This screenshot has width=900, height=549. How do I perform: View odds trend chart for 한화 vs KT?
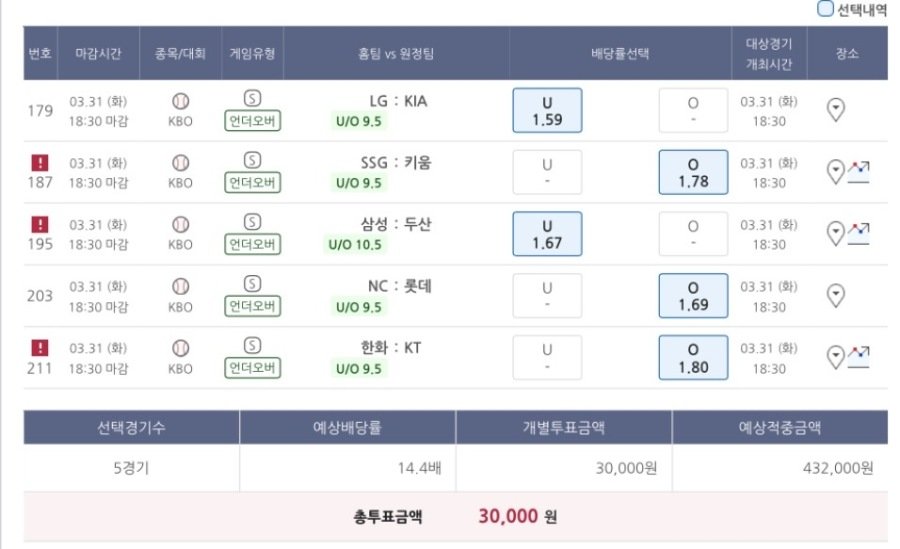(x=858, y=355)
